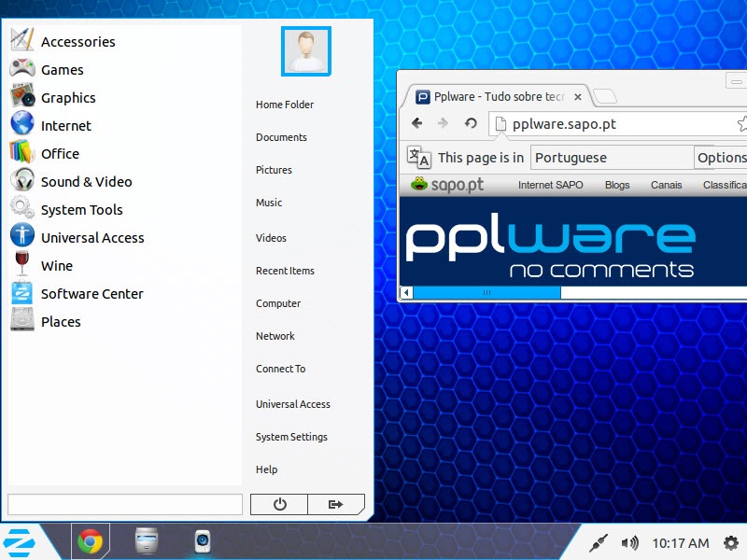Open the Portuguese language dropdown
Viewport: 747px width, 560px height.
coord(613,158)
